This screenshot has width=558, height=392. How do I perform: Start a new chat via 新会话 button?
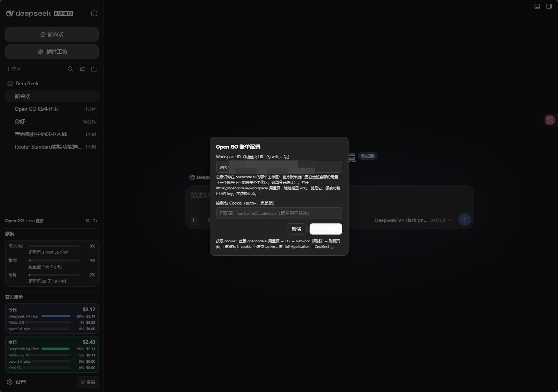click(52, 34)
